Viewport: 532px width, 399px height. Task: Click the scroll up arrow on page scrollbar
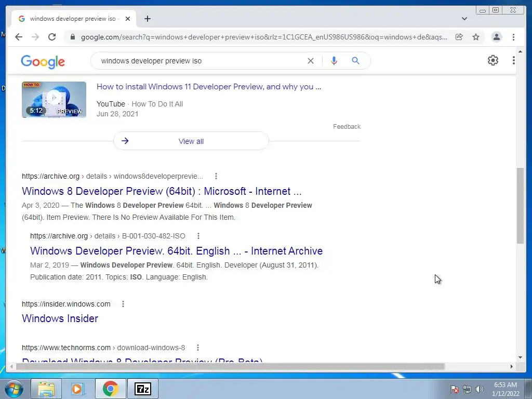520,51
